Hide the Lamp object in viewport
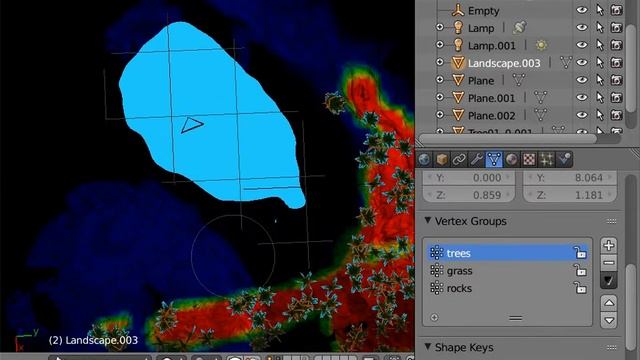640x360 pixels. 582,27
